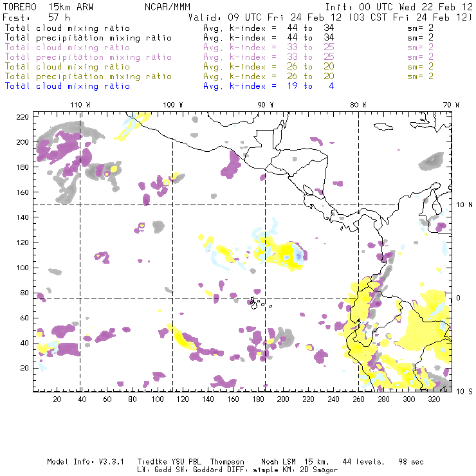Select the '98 sec' time step text
Viewport: 476px width, 476px height.
(x=411, y=462)
